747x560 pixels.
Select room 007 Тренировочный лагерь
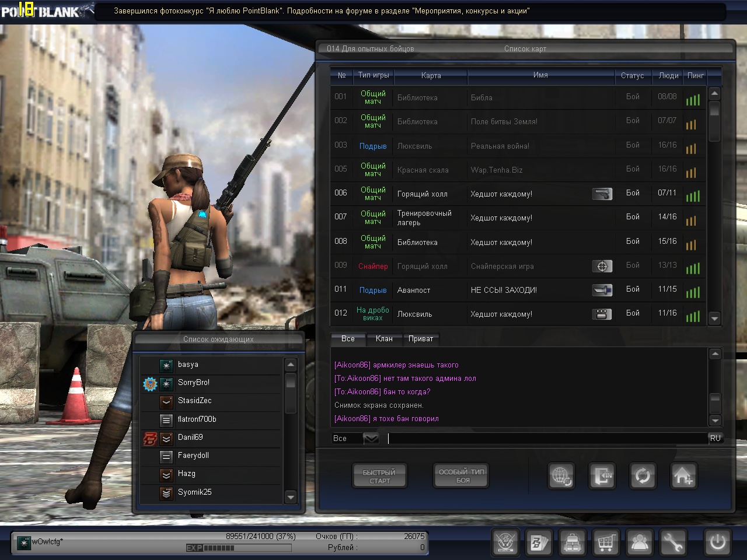click(518, 218)
